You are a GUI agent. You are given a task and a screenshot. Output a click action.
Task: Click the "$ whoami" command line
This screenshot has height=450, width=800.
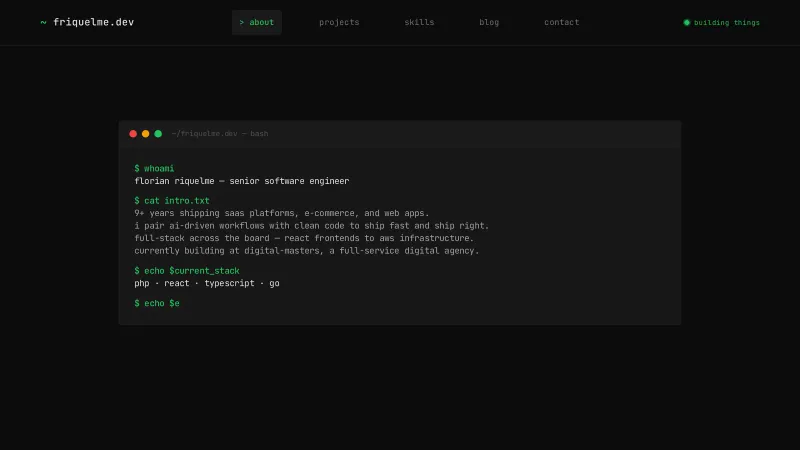click(x=154, y=169)
